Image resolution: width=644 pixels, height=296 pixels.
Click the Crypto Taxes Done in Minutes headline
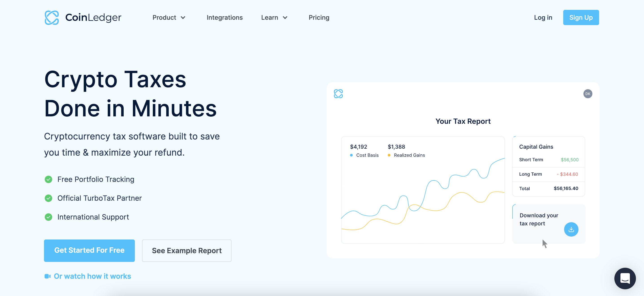(x=130, y=94)
